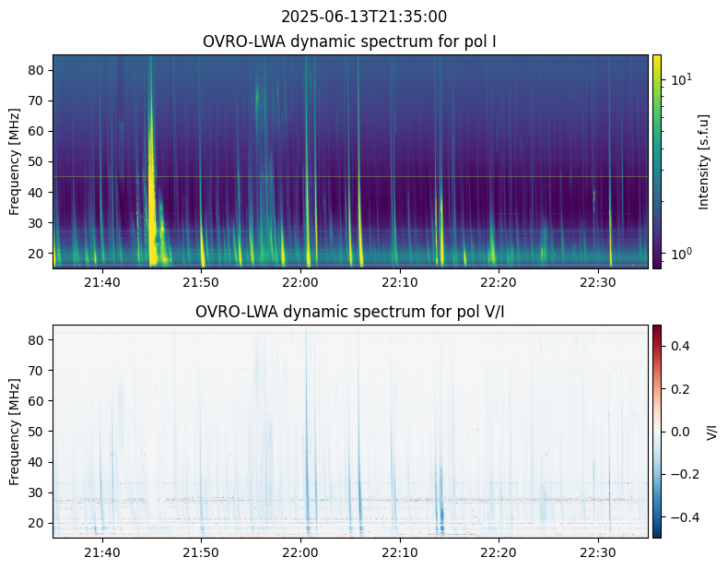Select the pol I dynamic spectrum title
728x569 pixels.
[x=351, y=41]
